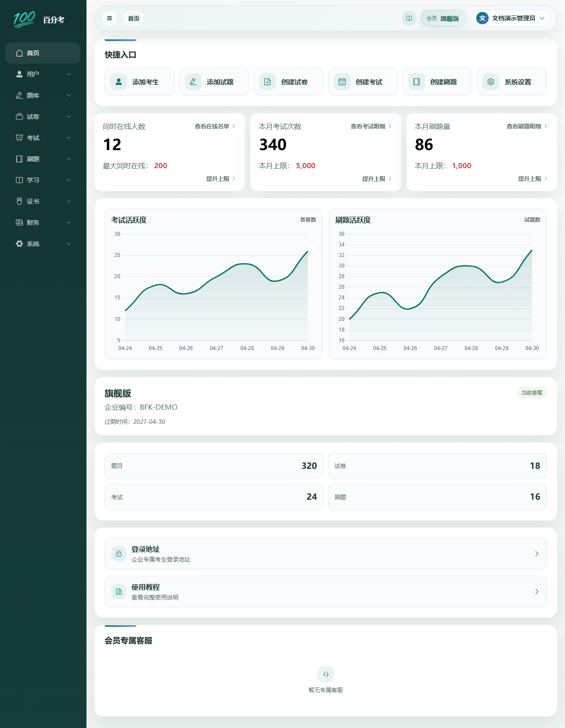Click the 添加试题 pencil icon

[x=193, y=82]
